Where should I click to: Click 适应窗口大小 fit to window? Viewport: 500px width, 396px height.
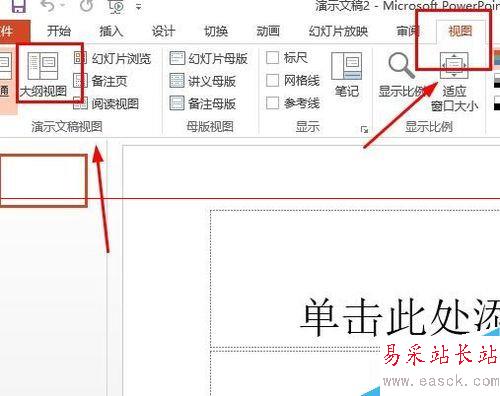tap(454, 82)
